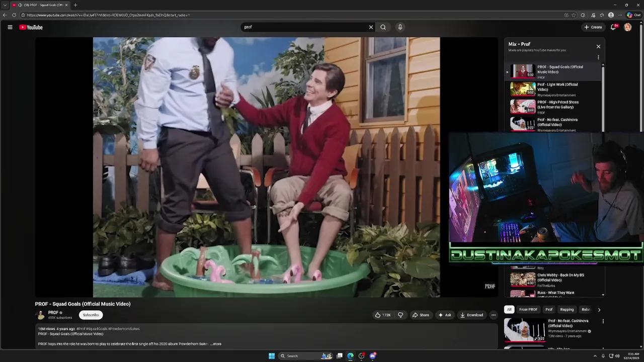The height and width of the screenshot is (362, 644).
Task: Close the PROF - Squad Goals tab
Action: [x=66, y=5]
